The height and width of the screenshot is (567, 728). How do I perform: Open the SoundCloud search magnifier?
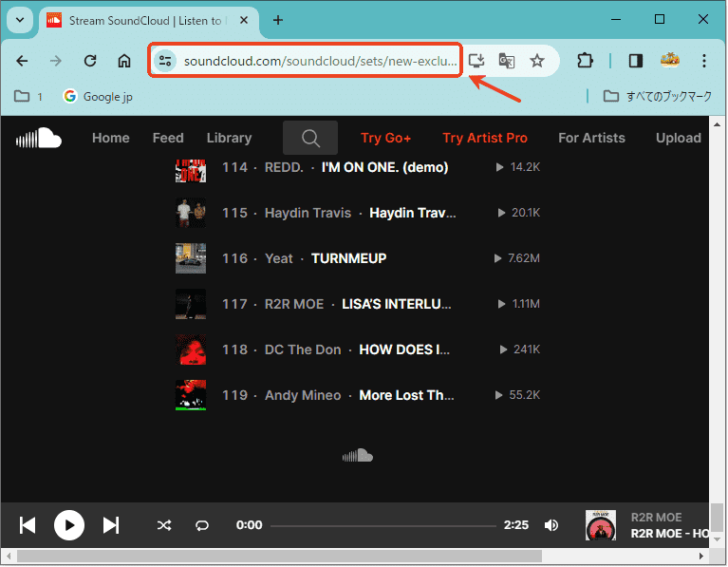(x=310, y=139)
